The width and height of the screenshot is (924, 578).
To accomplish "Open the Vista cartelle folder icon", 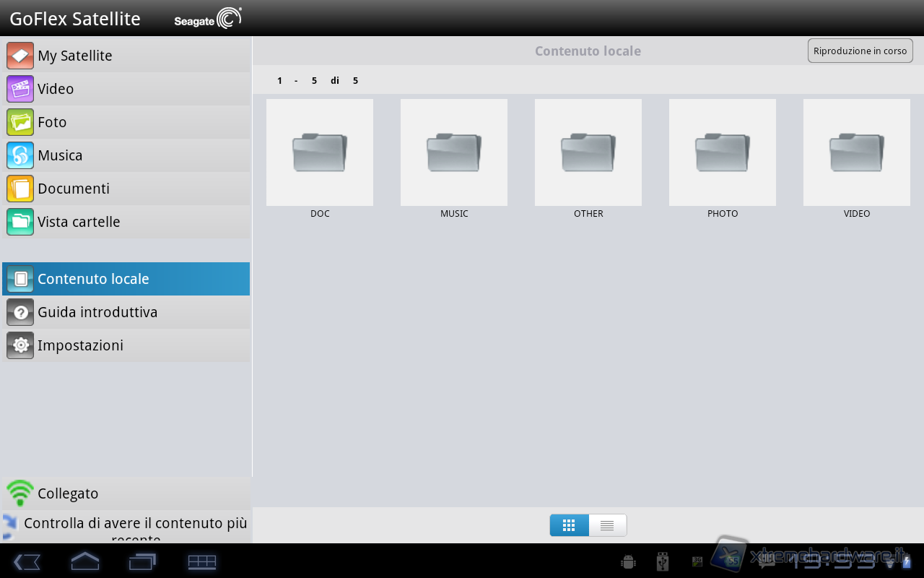I will coord(20,222).
